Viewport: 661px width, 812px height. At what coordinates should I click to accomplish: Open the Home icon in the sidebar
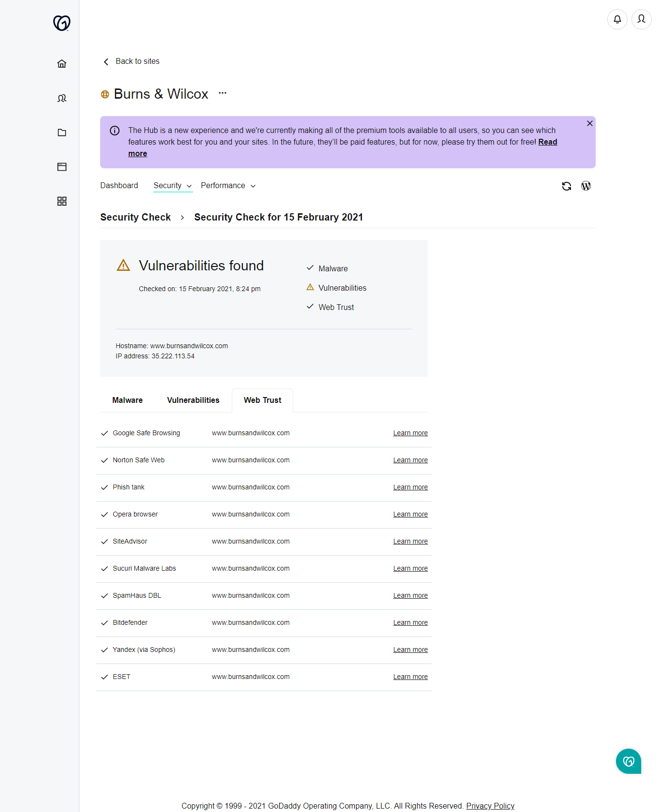click(x=62, y=64)
